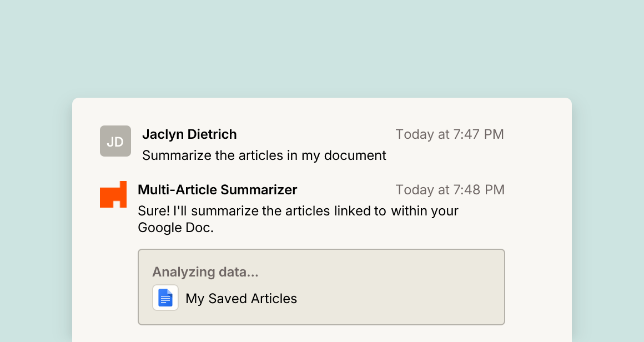Click the teal background above the chat card
This screenshot has width=644, height=342.
pos(322,49)
